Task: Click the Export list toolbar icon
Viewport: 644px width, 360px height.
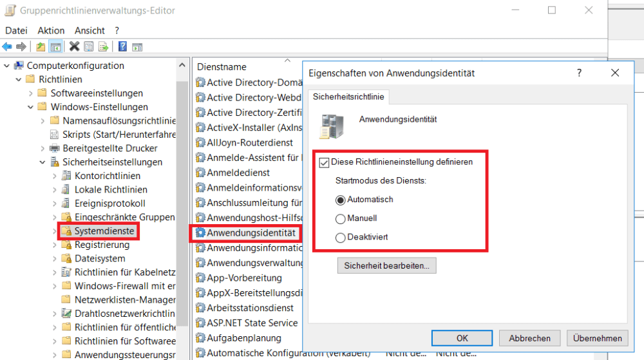Action: pos(103,46)
